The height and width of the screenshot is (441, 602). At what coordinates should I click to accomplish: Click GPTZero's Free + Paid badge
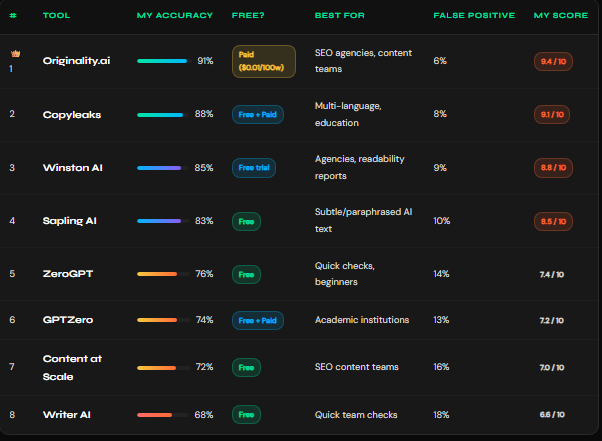[x=258, y=320]
